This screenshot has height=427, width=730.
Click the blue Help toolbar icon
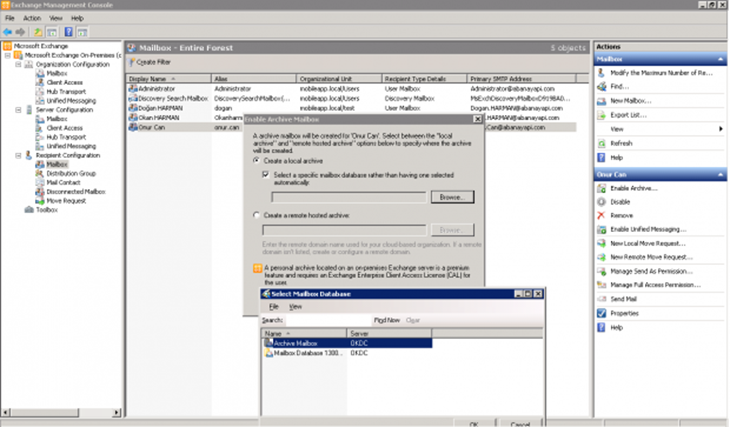click(x=68, y=32)
